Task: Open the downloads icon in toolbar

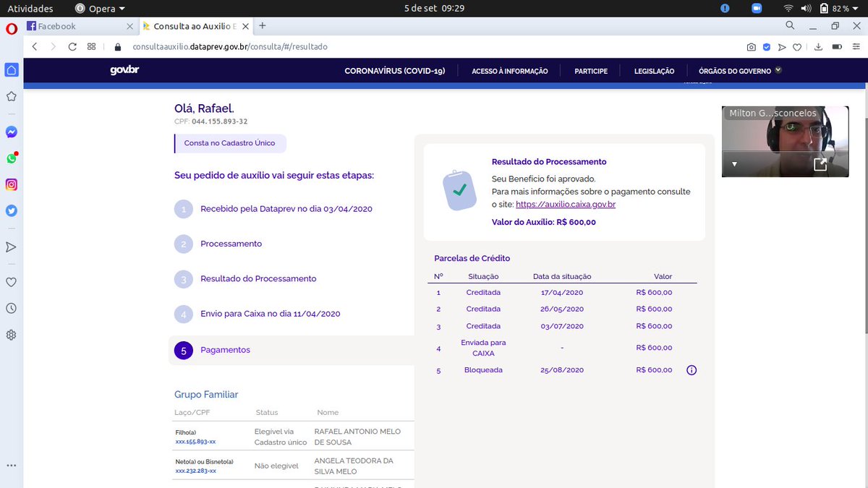Action: point(819,47)
